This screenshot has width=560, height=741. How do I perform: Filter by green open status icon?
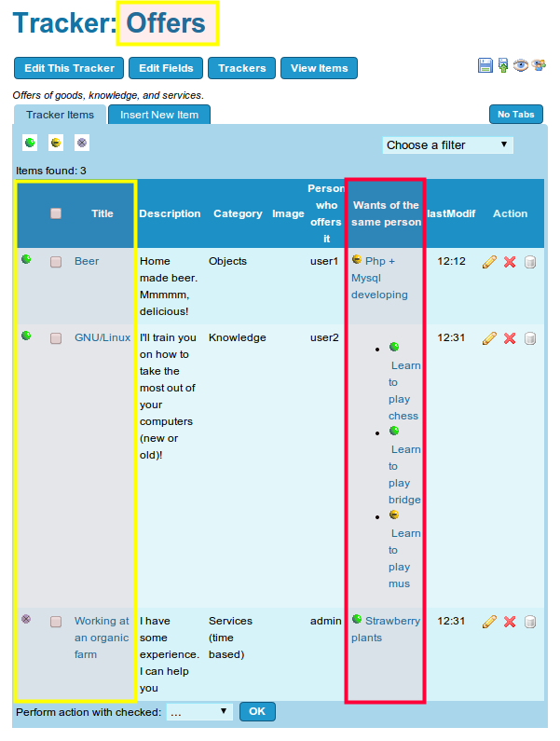pyautogui.click(x=30, y=143)
